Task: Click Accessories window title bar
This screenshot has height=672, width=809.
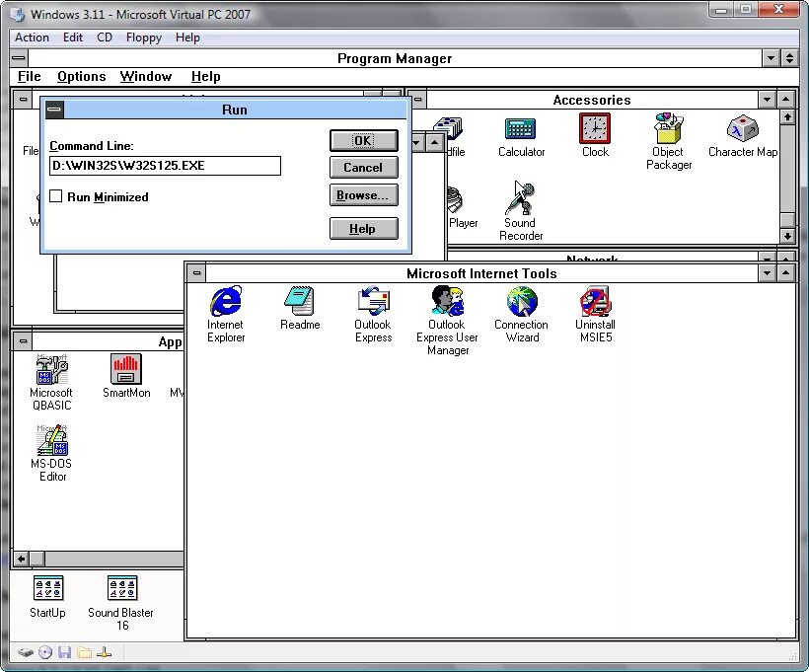Action: click(x=592, y=100)
